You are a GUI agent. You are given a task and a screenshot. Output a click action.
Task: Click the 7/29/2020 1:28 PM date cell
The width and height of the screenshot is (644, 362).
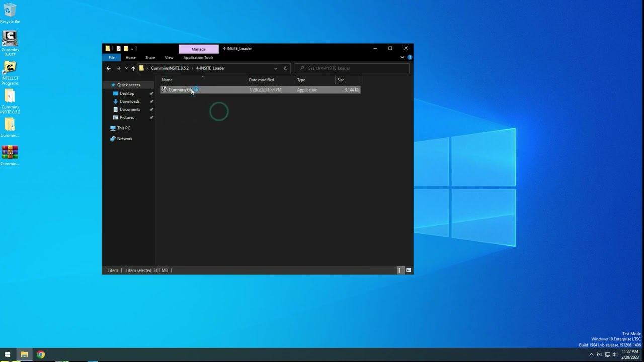[265, 89]
